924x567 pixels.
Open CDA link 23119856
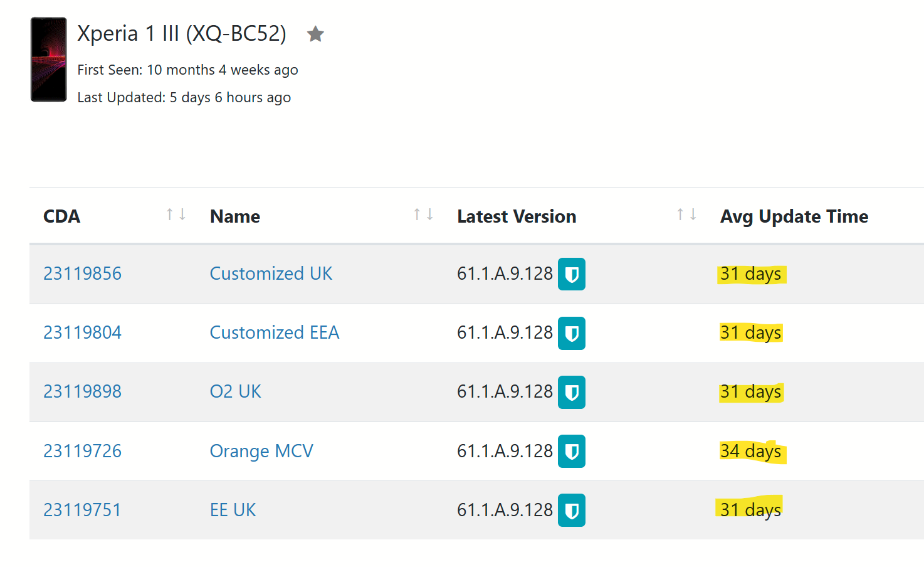pos(82,273)
